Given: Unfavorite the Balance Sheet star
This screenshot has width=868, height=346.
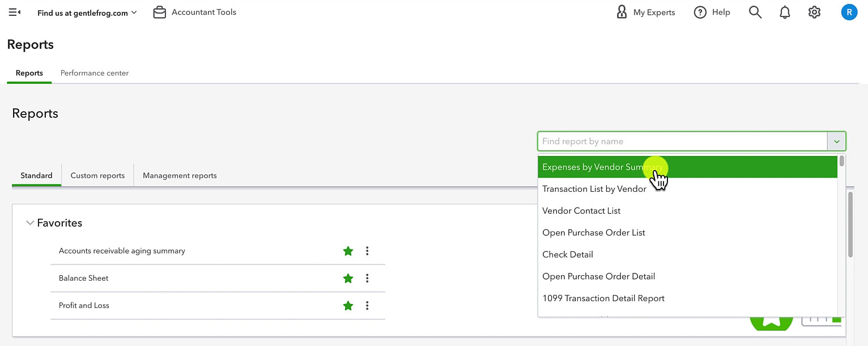Looking at the screenshot, I should (348, 278).
